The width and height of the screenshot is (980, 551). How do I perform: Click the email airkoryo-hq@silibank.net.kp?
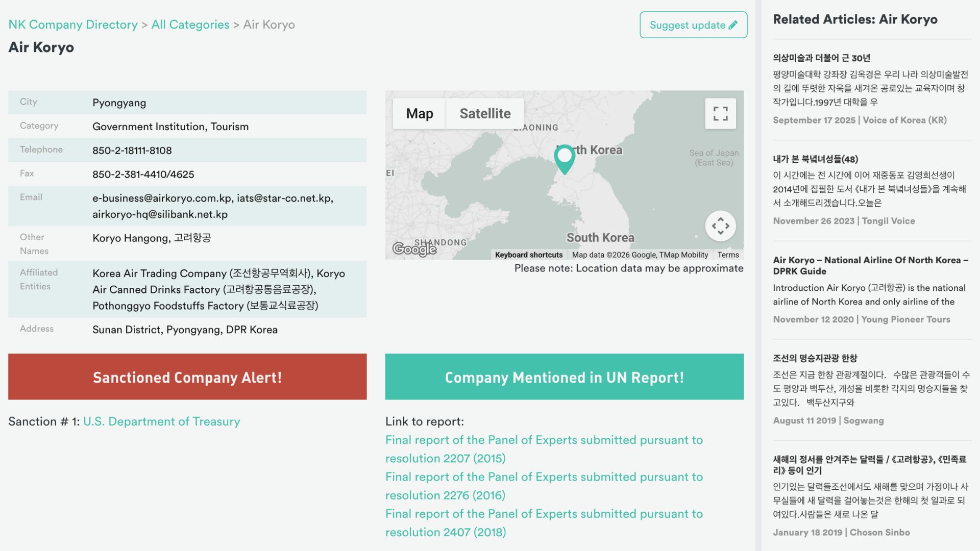tap(160, 214)
